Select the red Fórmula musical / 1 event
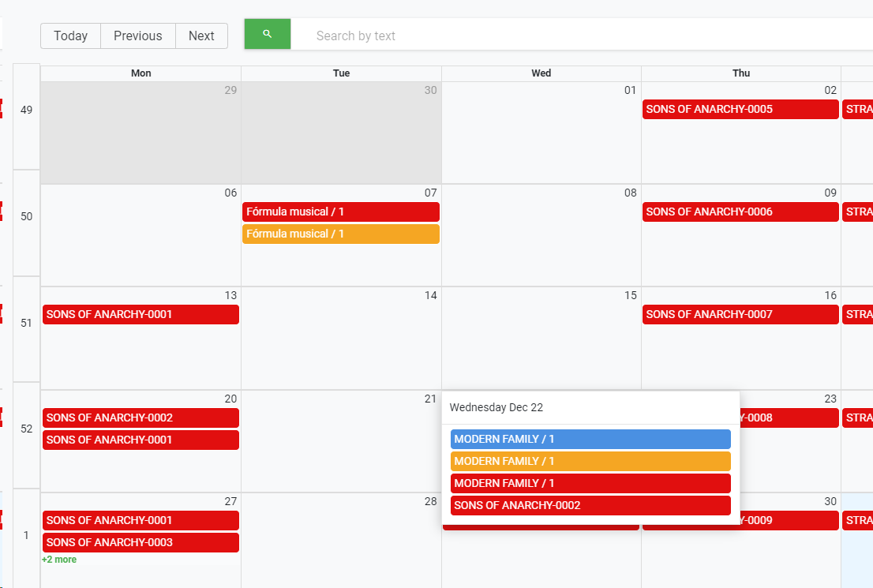The height and width of the screenshot is (588, 873). click(340, 212)
